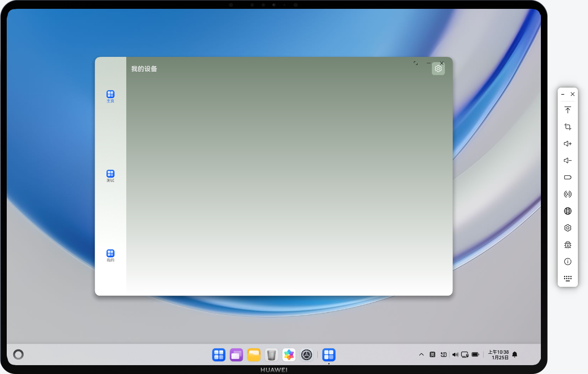Open the keyboard icon at emulator toolbar bottom
The height and width of the screenshot is (374, 588).
pos(567,278)
